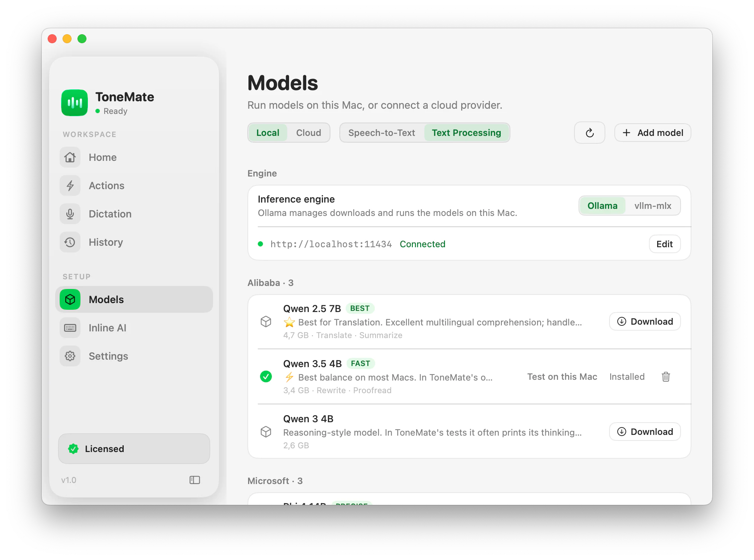Delete Qwen 3.5 4B with trash icon
The image size is (754, 560).
pyautogui.click(x=666, y=377)
